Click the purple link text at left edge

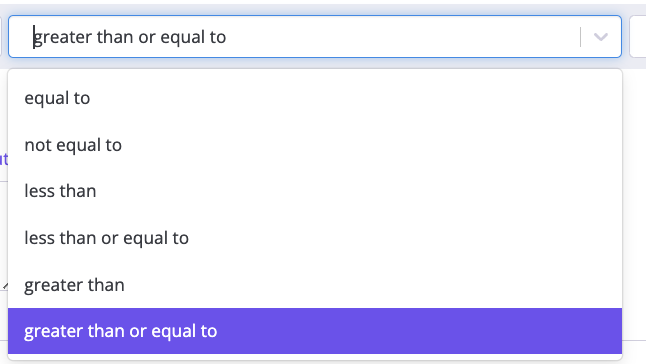[x=4, y=159]
